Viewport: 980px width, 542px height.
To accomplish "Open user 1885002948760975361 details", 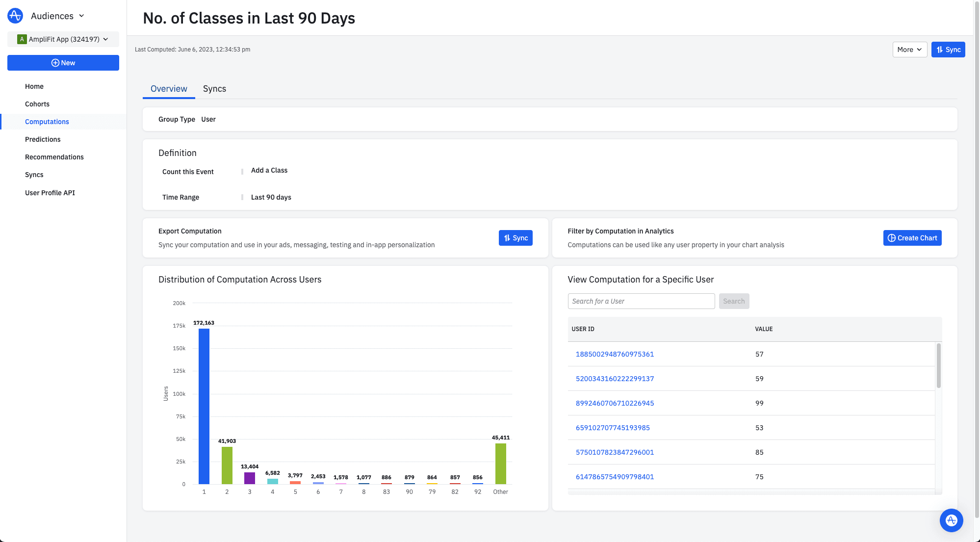I will [x=614, y=354].
